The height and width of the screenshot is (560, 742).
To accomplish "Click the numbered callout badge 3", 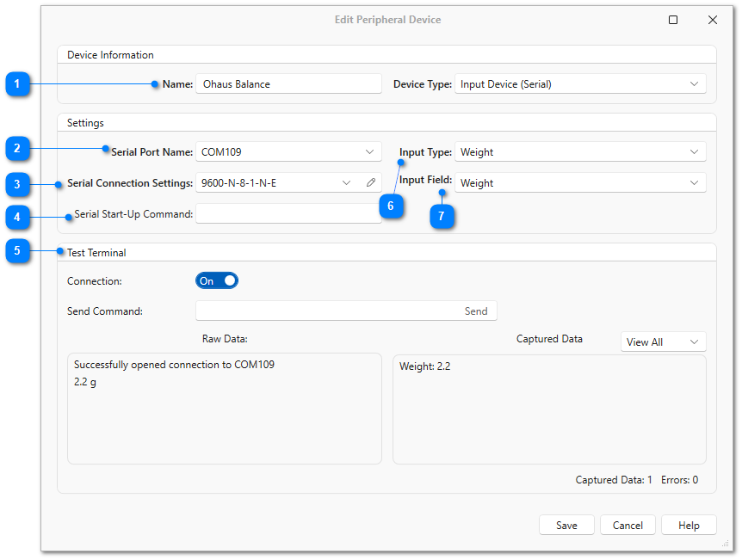I will tap(17, 184).
